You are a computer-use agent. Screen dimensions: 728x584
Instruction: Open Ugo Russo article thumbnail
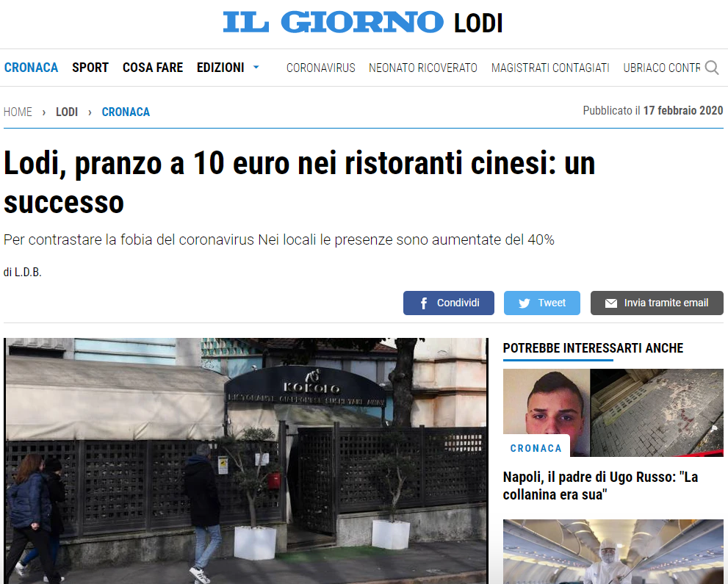[613, 413]
